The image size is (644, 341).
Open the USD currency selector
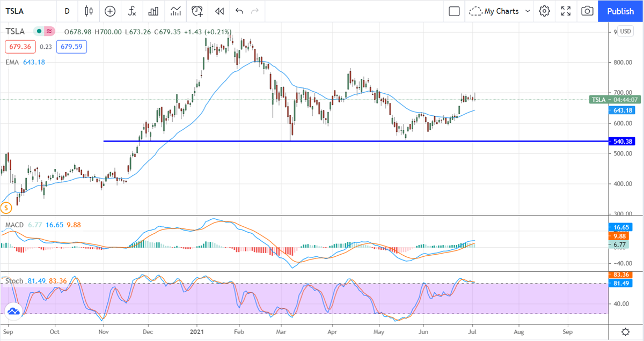(625, 31)
